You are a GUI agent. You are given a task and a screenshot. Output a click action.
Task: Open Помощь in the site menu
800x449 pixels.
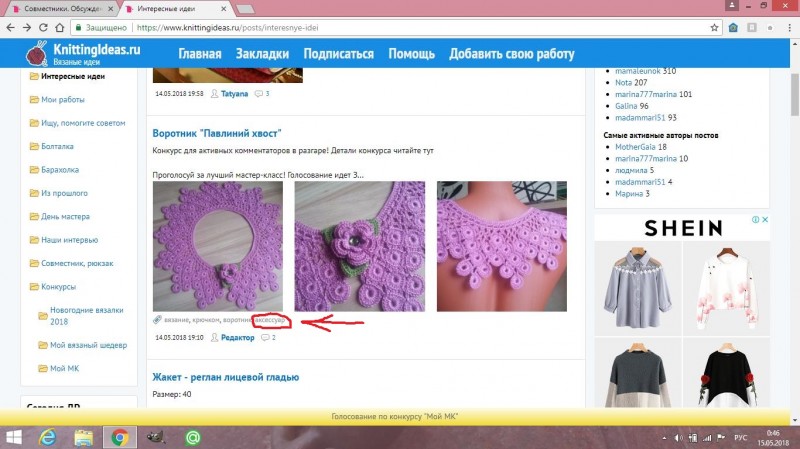click(x=411, y=54)
